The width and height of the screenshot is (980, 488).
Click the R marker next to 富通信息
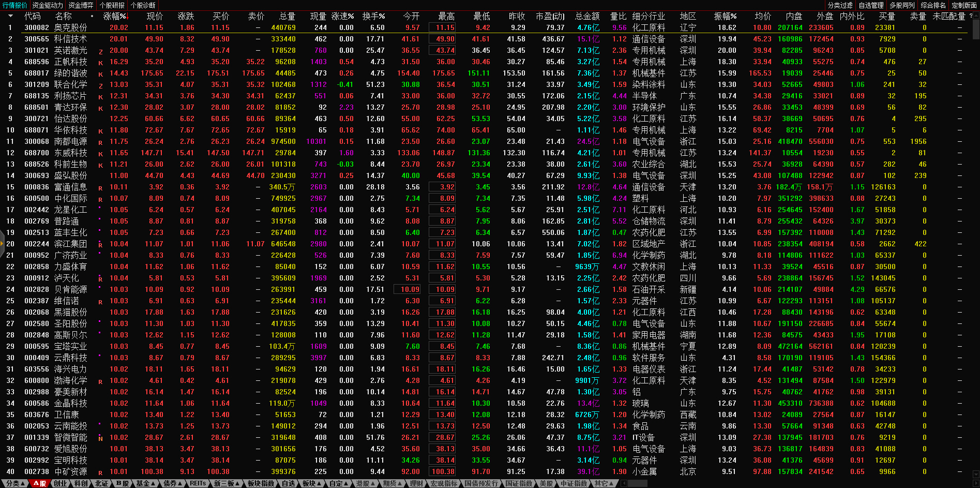point(100,188)
